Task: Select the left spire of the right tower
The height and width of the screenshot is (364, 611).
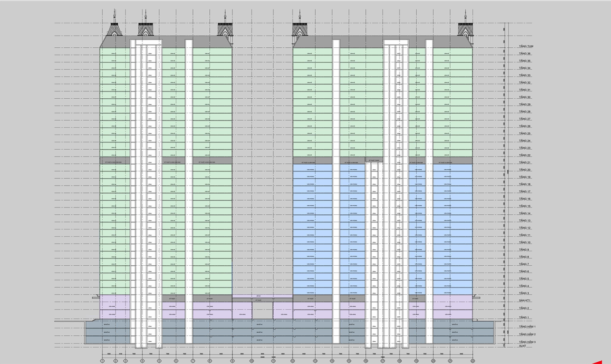Action: point(299,28)
